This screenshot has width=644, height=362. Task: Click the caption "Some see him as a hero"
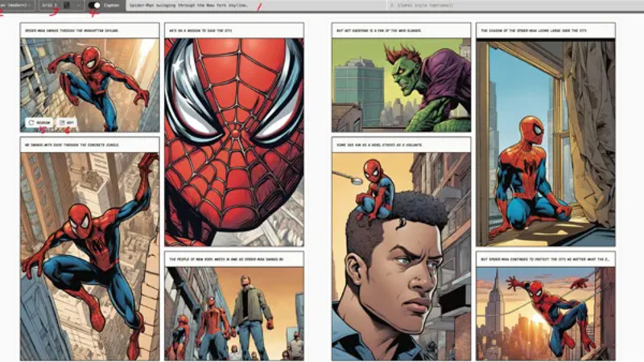coord(401,145)
